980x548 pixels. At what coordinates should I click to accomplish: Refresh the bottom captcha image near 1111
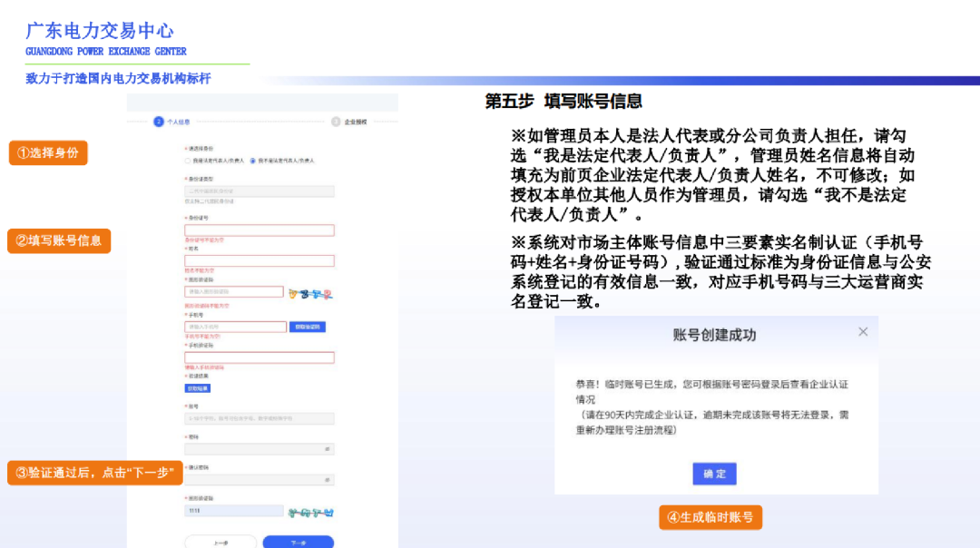[x=311, y=512]
